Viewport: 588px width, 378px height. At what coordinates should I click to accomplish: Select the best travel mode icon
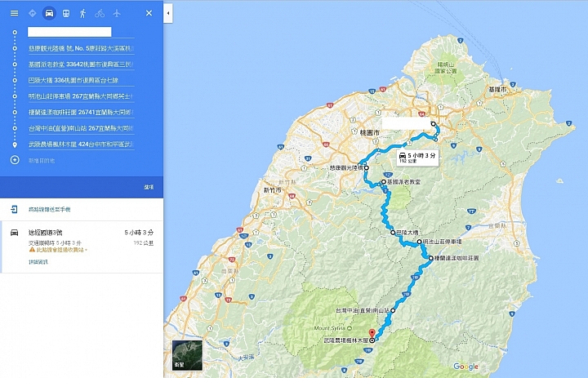[x=32, y=13]
